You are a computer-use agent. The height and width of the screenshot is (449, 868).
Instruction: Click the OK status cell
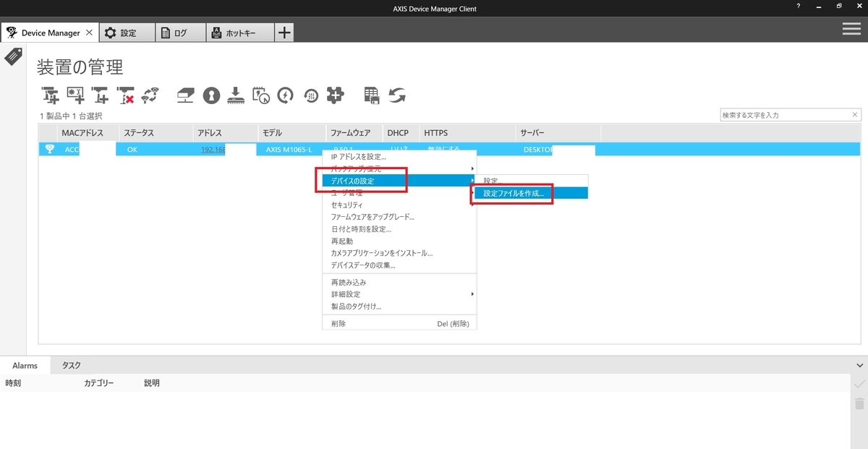[x=132, y=150]
